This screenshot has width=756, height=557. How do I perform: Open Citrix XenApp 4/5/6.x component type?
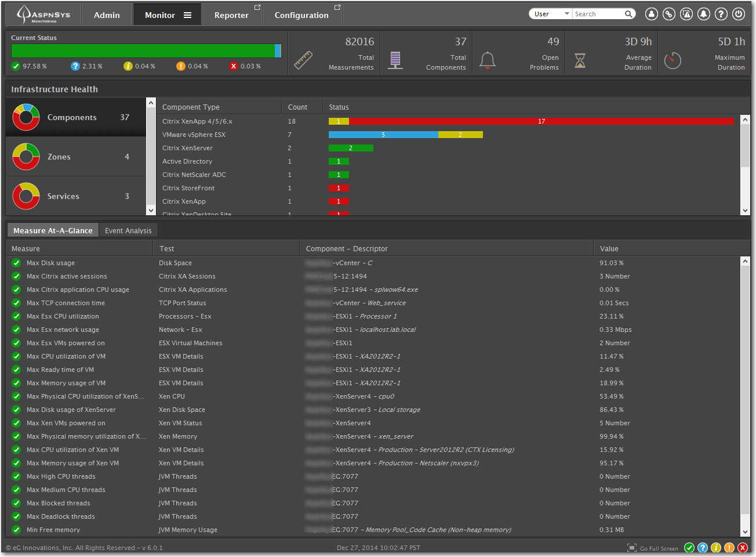(197, 121)
